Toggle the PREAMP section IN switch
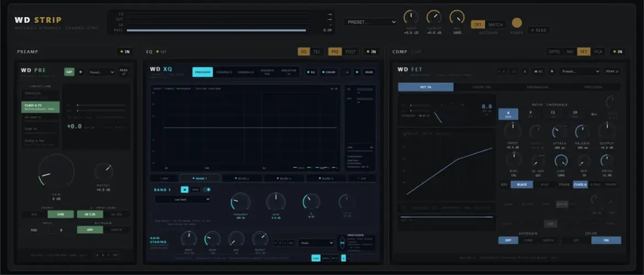 [x=125, y=52]
